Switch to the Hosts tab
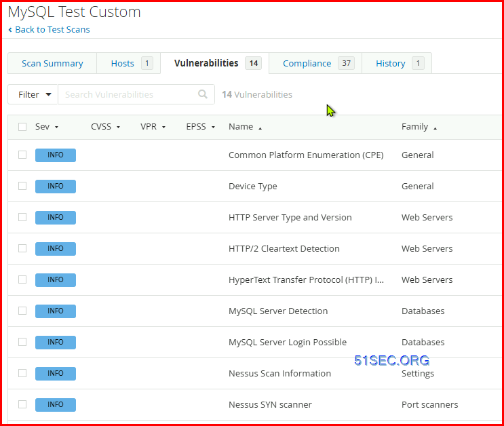 click(x=129, y=63)
